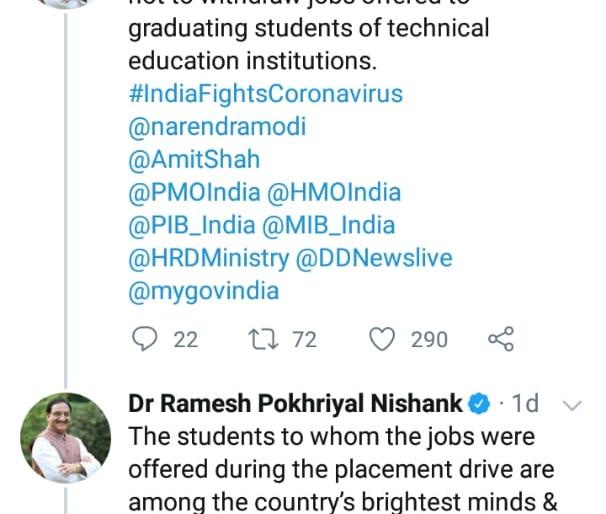Expand the tweet options chevron menu

coord(572,405)
